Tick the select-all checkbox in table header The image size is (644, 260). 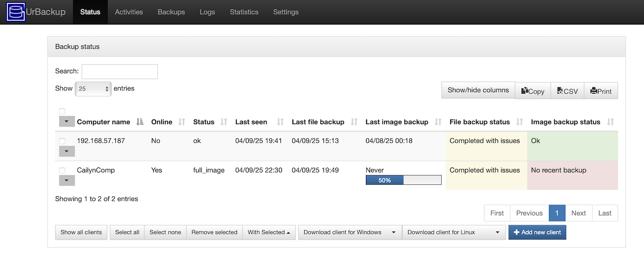click(62, 111)
